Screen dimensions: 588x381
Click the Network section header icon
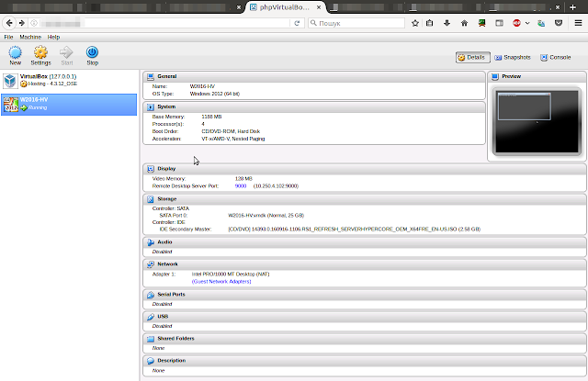151,263
